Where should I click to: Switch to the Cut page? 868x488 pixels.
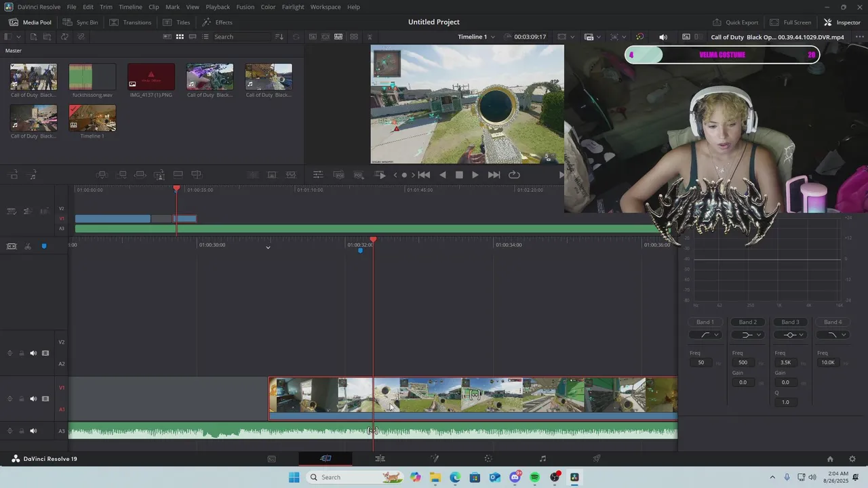[x=325, y=459]
